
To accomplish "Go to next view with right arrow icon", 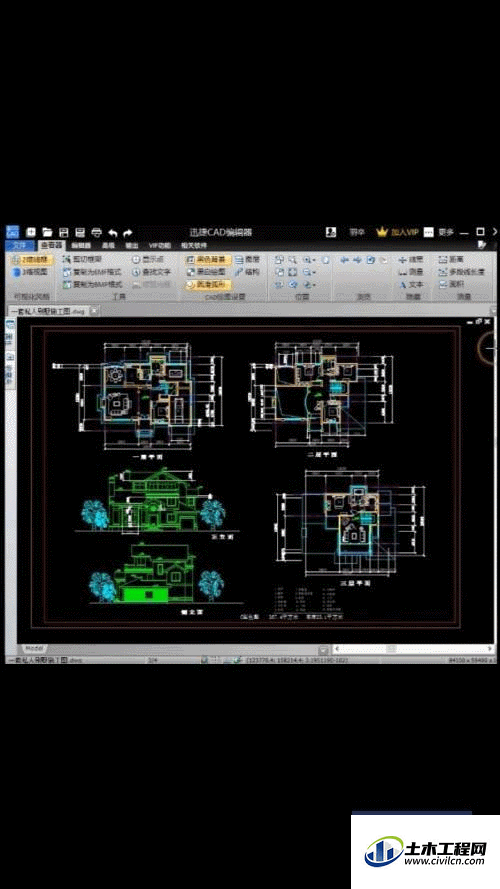I will [x=357, y=260].
